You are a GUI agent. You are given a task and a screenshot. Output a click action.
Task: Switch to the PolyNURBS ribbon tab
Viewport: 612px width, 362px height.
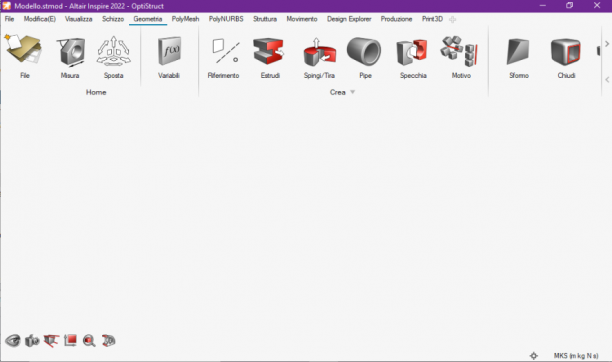pyautogui.click(x=226, y=19)
